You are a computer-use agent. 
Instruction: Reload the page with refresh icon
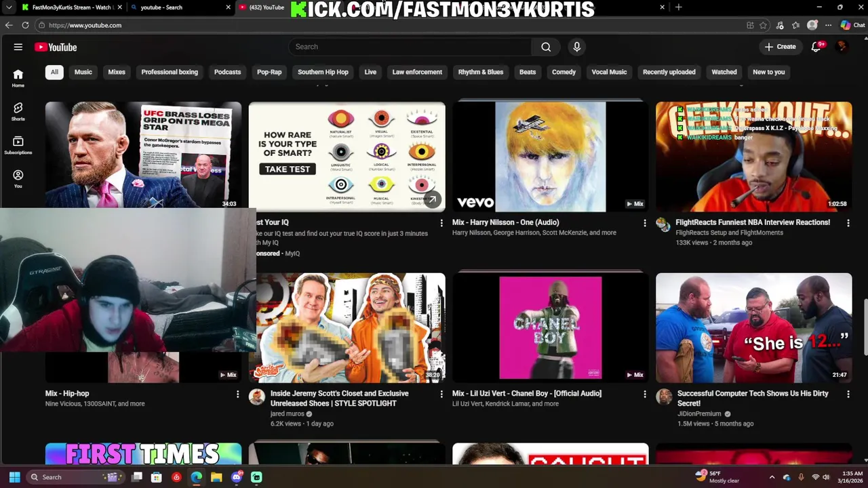coord(25,25)
